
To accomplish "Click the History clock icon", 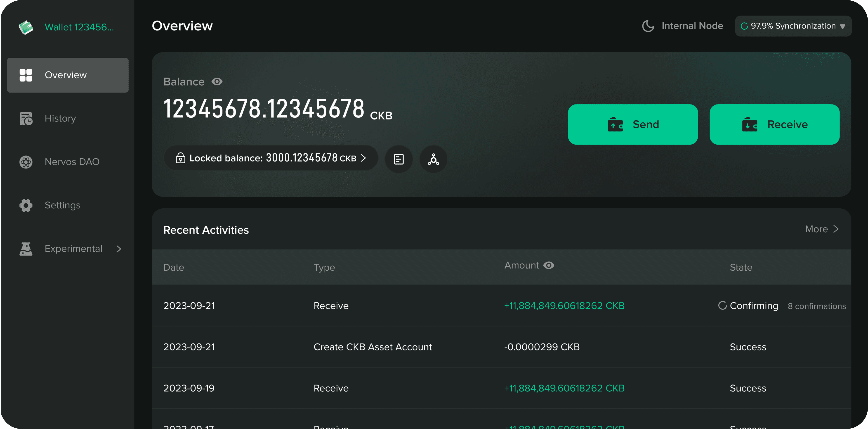I will (x=26, y=119).
